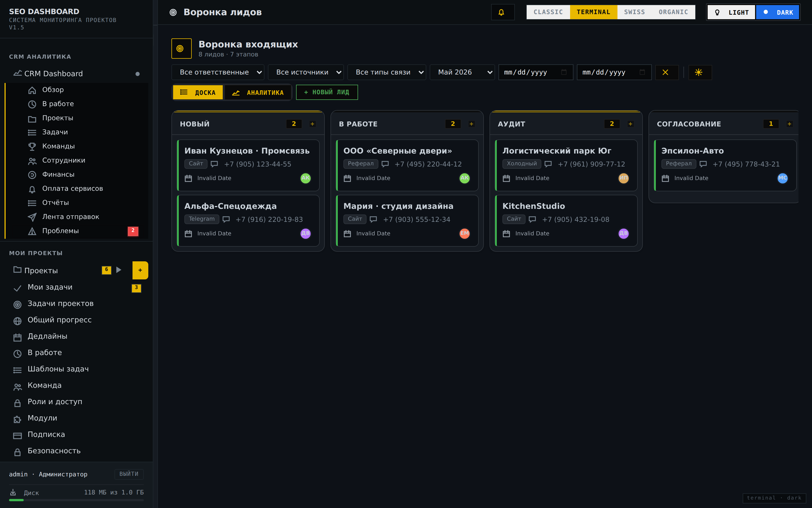This screenshot has width=812, height=508.
Task: Open Задачи проектов in the sidebar
Action: coord(76,304)
